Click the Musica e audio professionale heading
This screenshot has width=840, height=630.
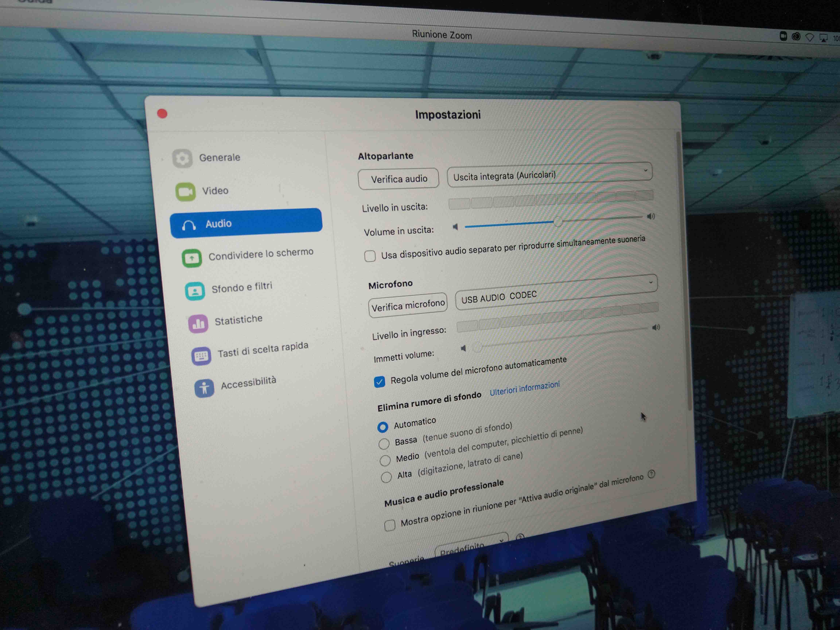[444, 493]
